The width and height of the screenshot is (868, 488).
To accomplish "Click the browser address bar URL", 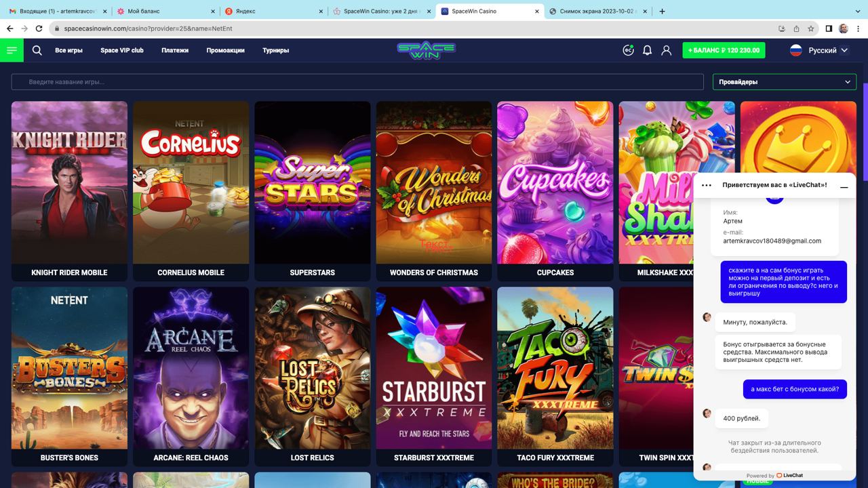I will [x=148, y=28].
